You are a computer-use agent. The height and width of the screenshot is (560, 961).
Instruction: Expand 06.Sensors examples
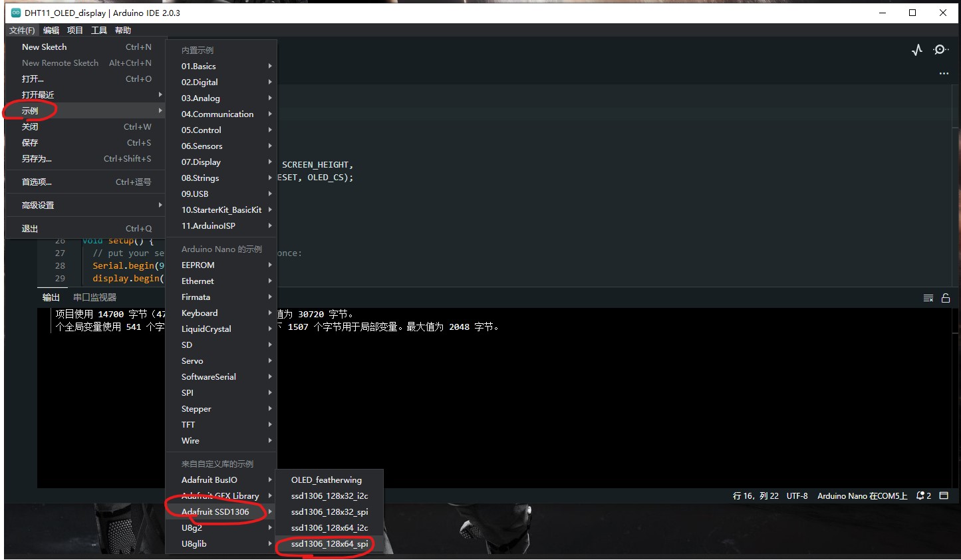pos(221,146)
